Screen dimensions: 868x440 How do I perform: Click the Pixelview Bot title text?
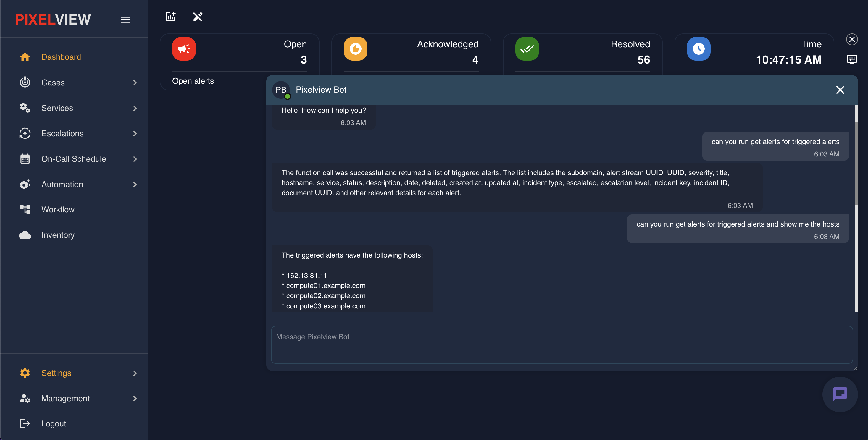(321, 90)
